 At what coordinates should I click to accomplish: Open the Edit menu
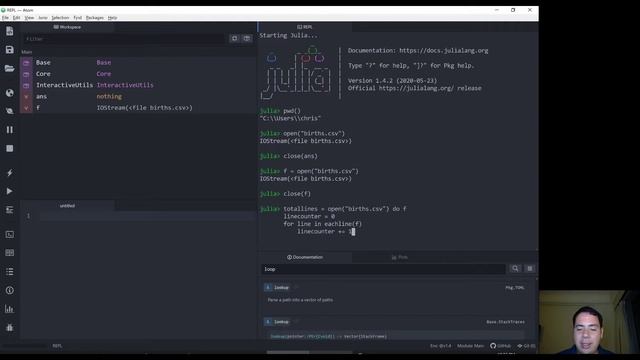coord(16,18)
